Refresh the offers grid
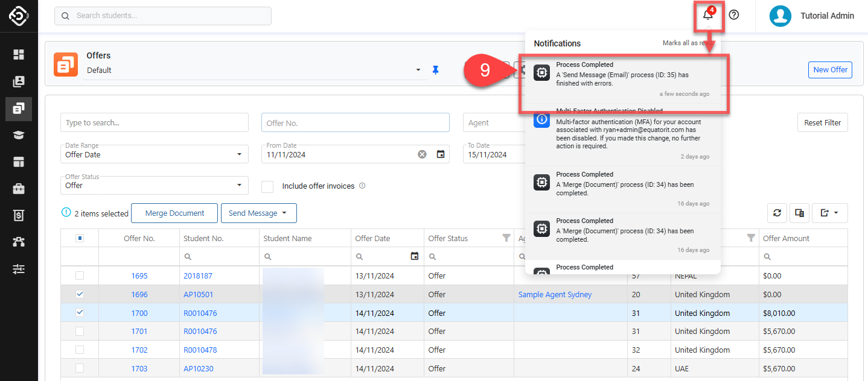The image size is (868, 381). (777, 213)
